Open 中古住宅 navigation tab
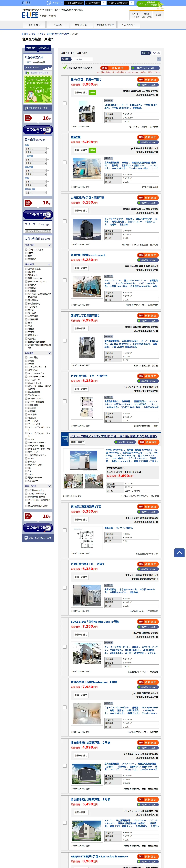The image size is (186, 868). point(58,25)
